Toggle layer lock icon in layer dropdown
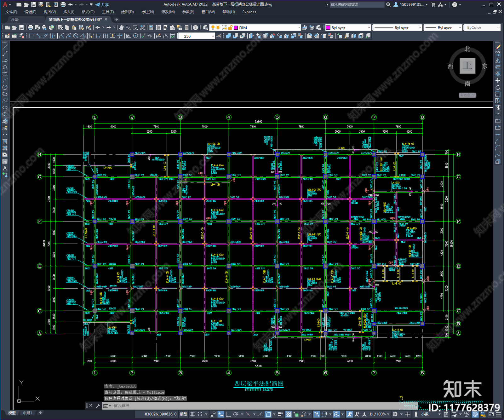504x420 pixels. pos(230,28)
